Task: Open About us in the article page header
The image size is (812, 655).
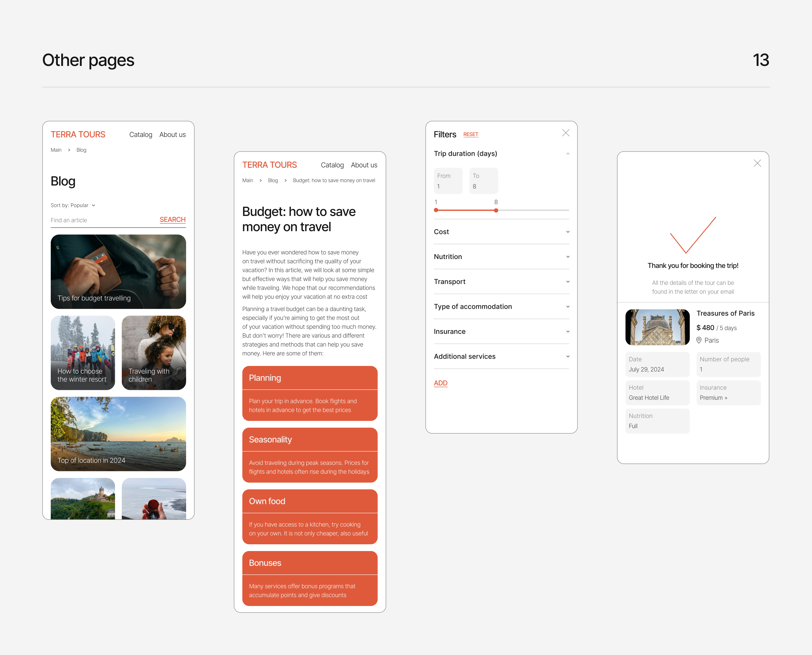Action: coord(363,165)
